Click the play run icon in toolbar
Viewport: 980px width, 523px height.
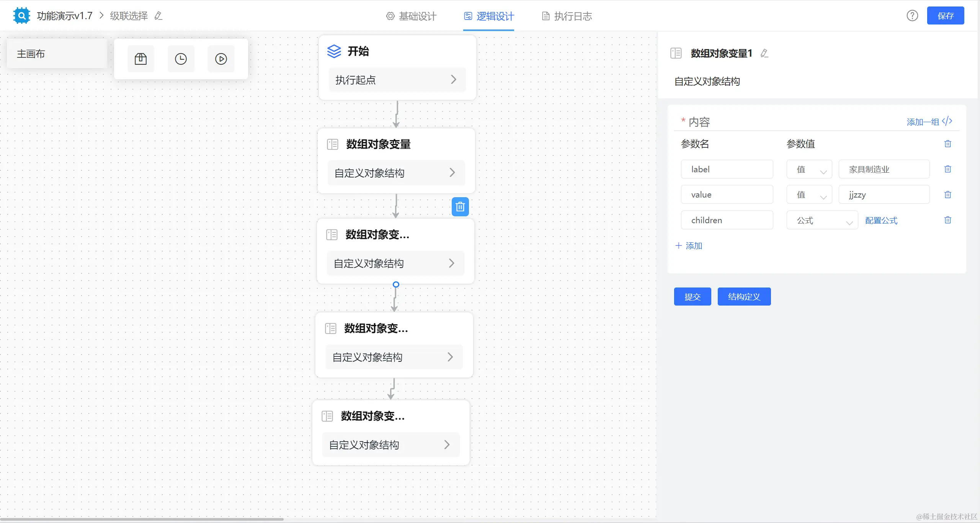click(x=221, y=59)
